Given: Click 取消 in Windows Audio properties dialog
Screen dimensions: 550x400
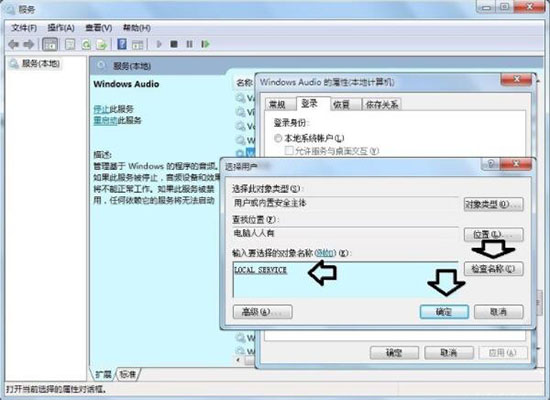Looking at the screenshot, I should 449,353.
